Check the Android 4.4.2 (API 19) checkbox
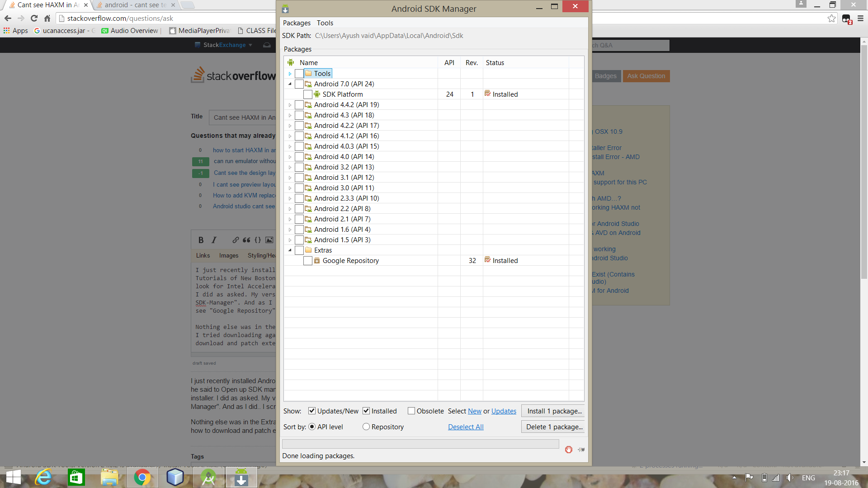This screenshot has height=488, width=868. (x=299, y=104)
